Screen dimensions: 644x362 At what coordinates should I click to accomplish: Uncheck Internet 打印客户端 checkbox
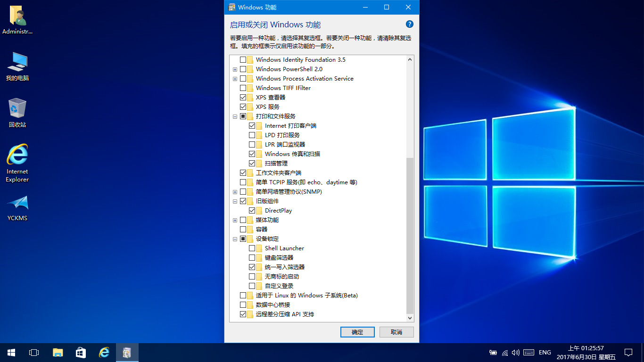[252, 126]
